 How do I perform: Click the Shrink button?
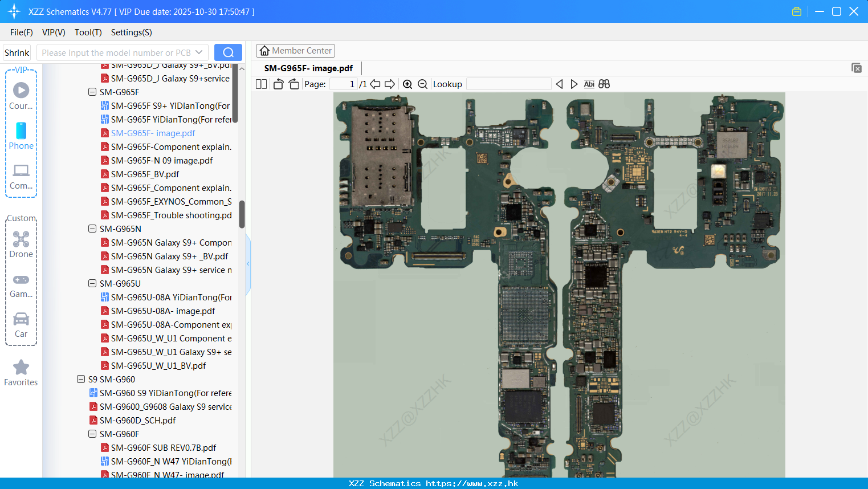coord(17,52)
